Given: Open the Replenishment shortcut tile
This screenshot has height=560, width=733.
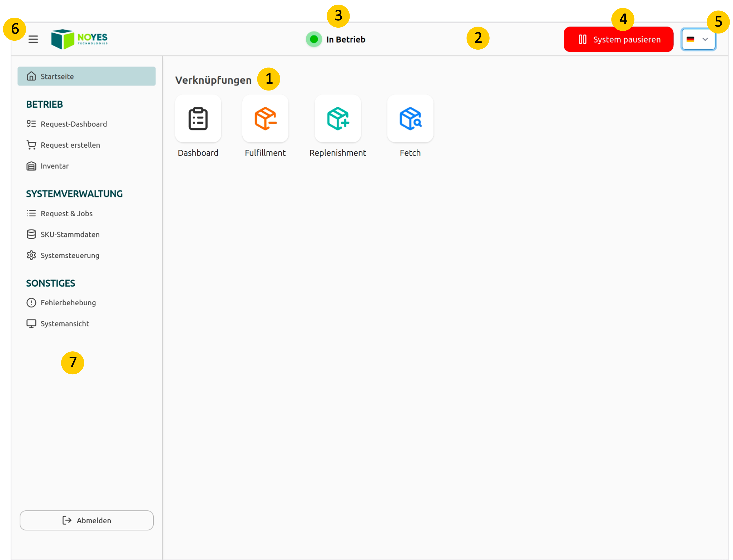Looking at the screenshot, I should click(338, 118).
